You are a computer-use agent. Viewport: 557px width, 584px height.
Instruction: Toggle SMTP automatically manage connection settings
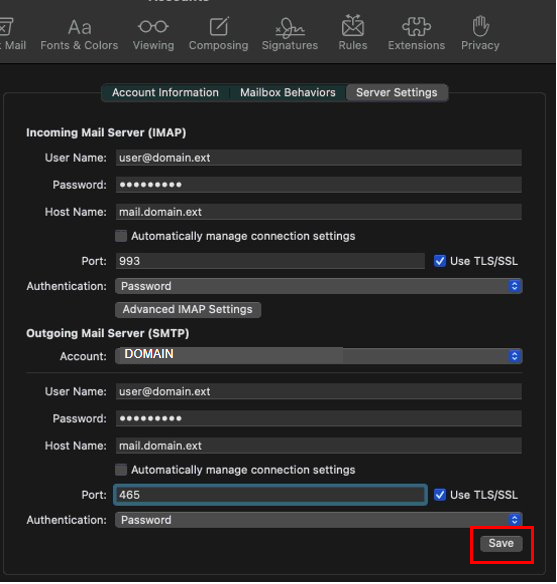pos(121,470)
